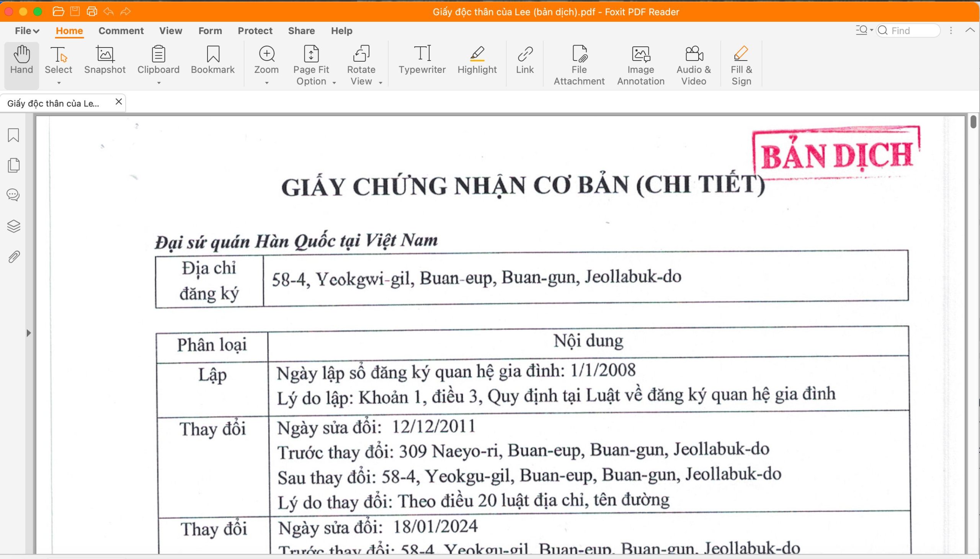
Task: Open the File menu dropdown
Action: tap(27, 31)
